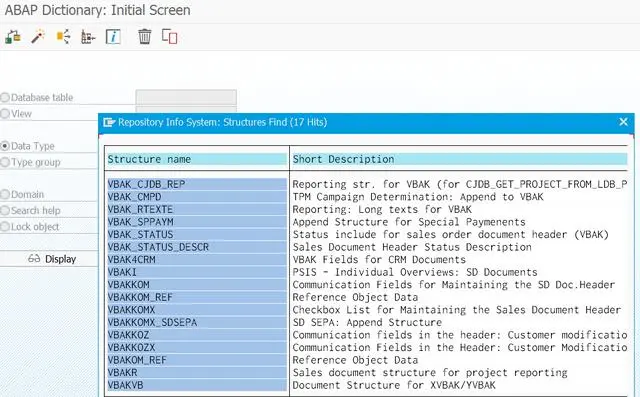The image size is (640, 397).
Task: Click the popup title bar window icon
Action: 109,122
